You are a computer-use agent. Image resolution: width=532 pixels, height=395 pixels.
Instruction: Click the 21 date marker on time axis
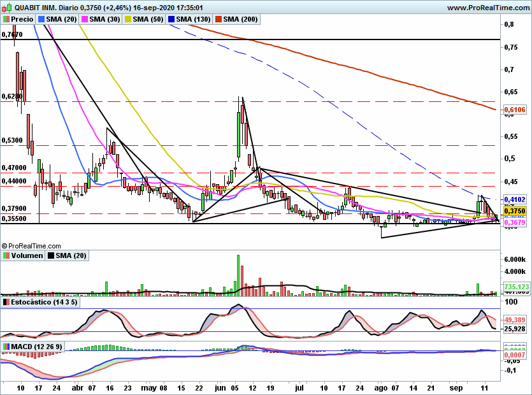coord(431,388)
